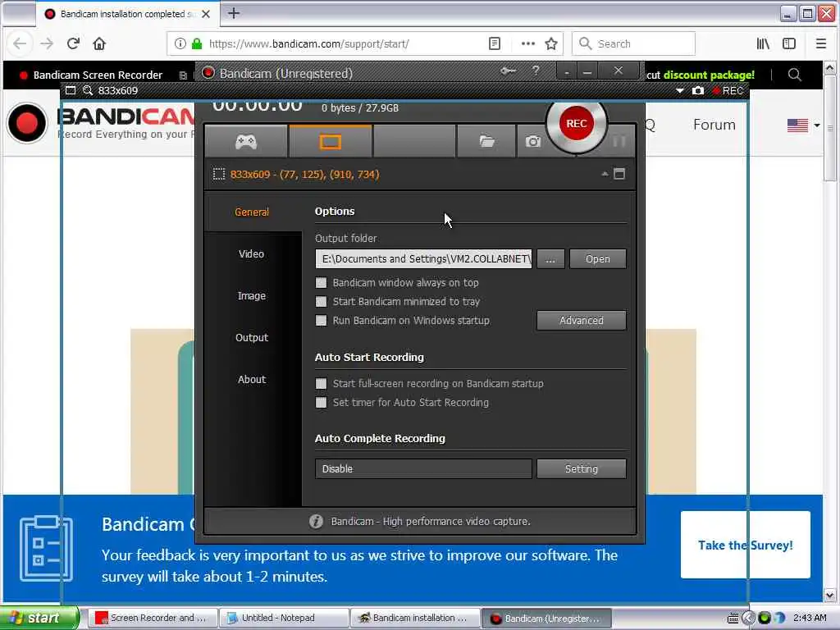Click the Open output folder button
840x630 pixels.
coord(597,258)
